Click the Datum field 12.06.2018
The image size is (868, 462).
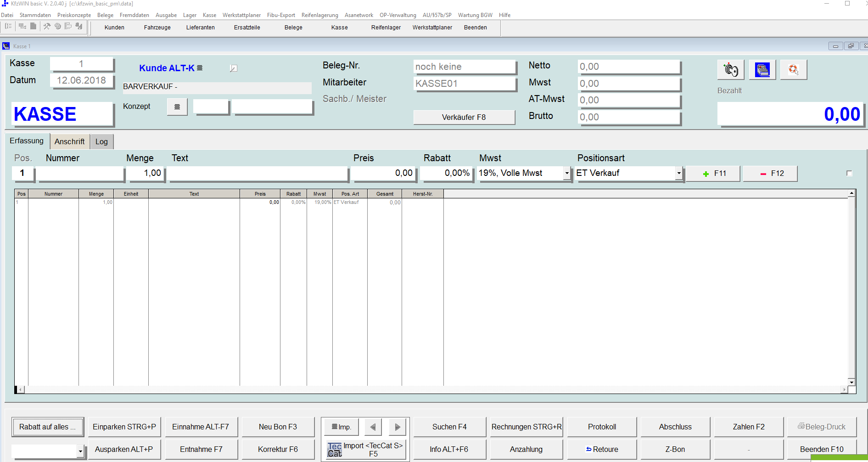[x=81, y=80]
